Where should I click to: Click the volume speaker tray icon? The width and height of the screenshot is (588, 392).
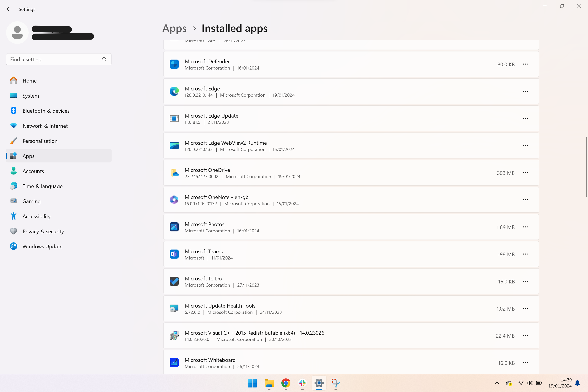(x=530, y=383)
